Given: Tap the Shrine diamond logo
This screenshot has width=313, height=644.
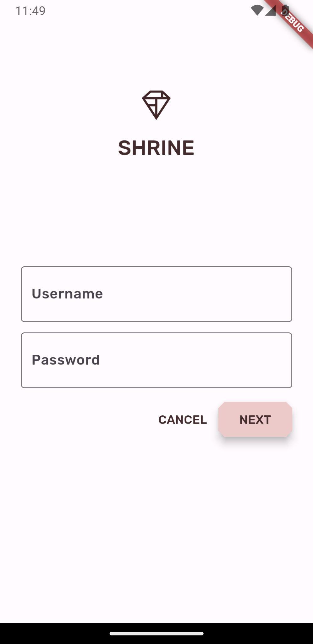Looking at the screenshot, I should coord(156,105).
